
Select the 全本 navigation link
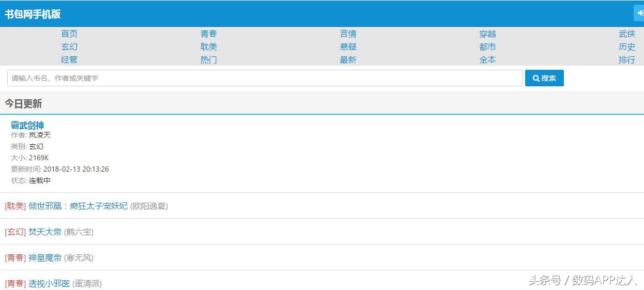click(x=487, y=59)
